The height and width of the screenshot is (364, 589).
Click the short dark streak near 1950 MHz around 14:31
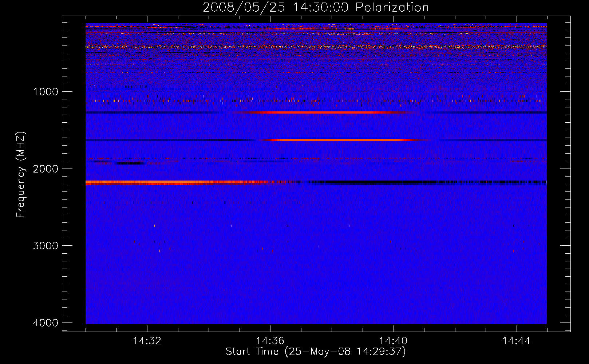[x=130, y=163]
